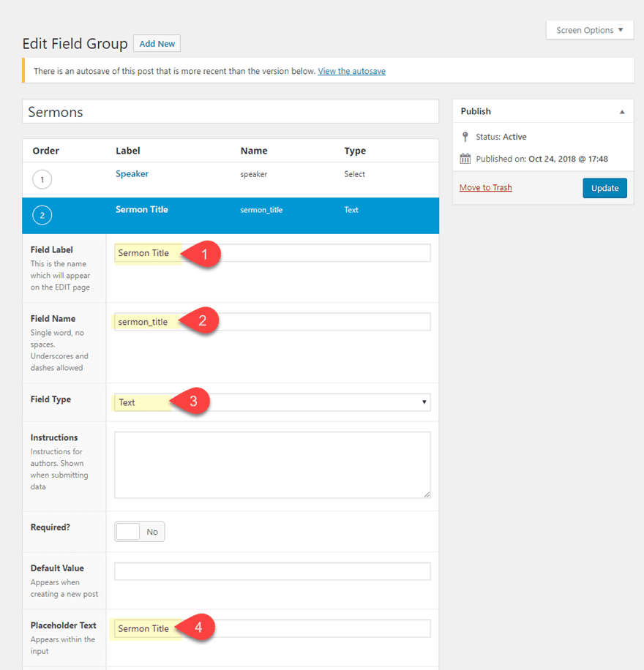The image size is (644, 670).
Task: Expand the Screen Options menu
Action: [x=589, y=30]
